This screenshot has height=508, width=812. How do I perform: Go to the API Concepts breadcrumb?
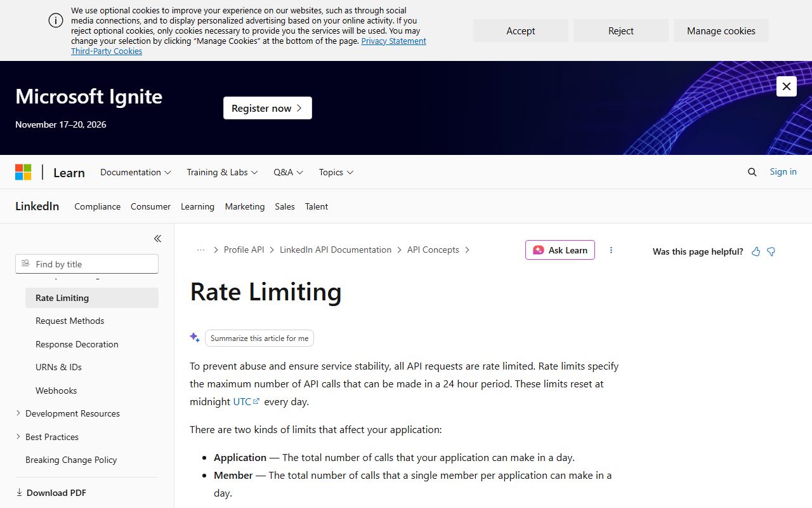tap(433, 250)
